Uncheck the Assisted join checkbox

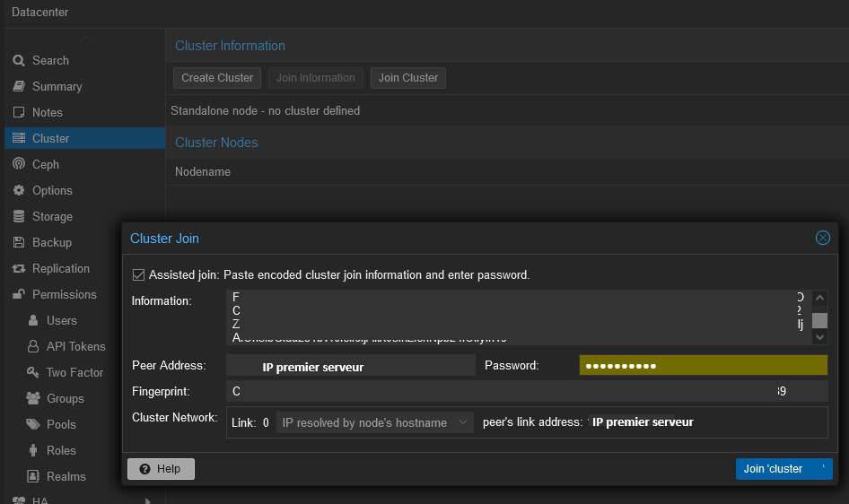coord(138,274)
